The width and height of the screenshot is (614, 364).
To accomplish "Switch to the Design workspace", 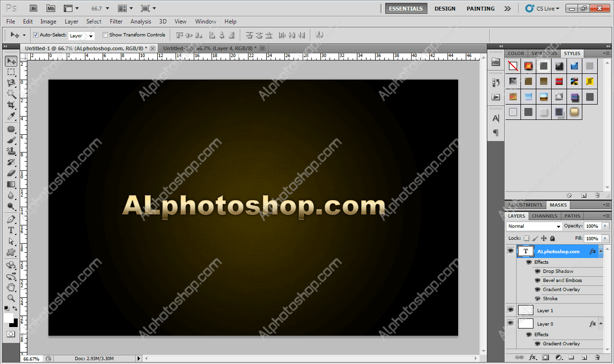I will click(x=445, y=9).
